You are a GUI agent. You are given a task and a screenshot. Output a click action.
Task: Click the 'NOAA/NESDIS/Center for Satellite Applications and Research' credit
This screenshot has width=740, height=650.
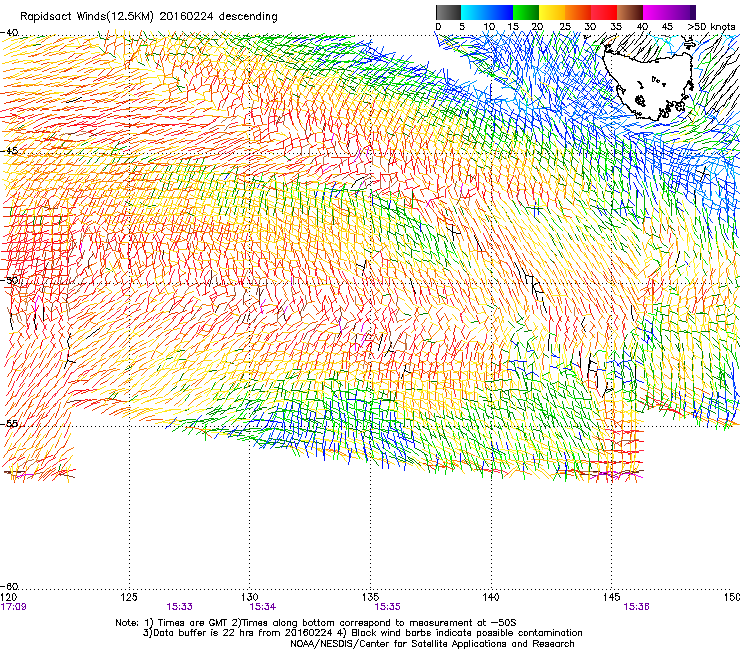tap(432, 644)
